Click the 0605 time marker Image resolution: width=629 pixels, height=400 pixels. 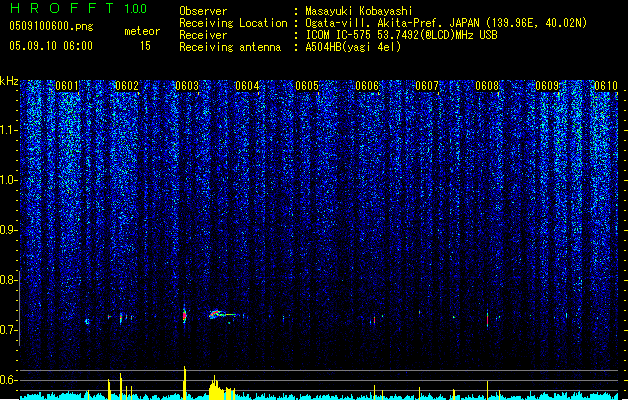point(307,86)
